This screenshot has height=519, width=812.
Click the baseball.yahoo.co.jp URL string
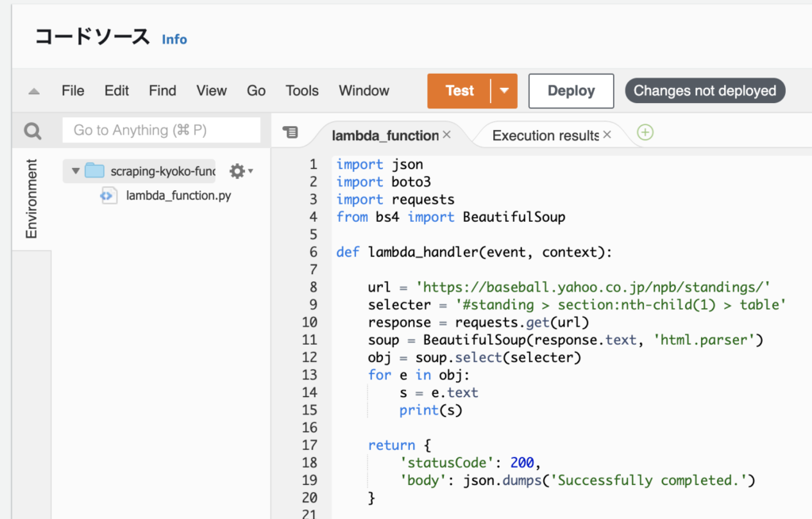click(593, 287)
